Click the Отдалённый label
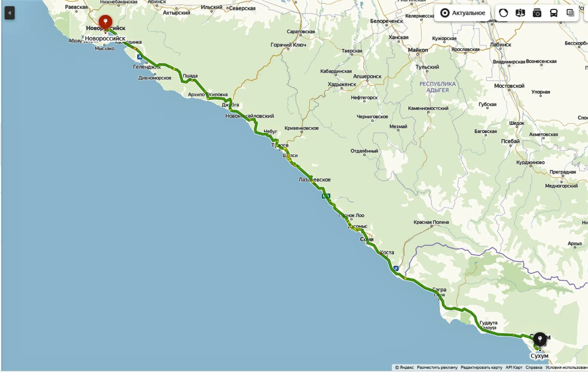 tap(364, 151)
